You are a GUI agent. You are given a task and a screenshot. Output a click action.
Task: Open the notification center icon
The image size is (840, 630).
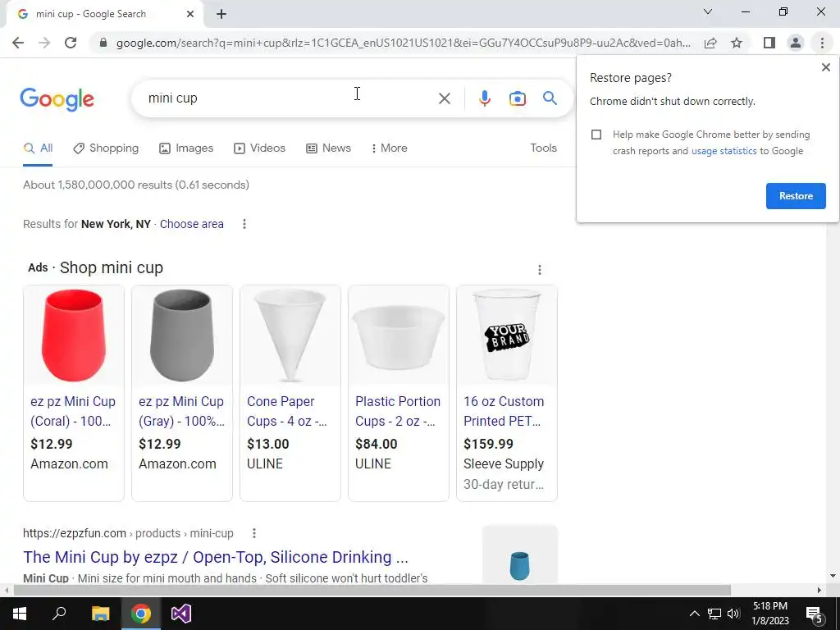814,614
